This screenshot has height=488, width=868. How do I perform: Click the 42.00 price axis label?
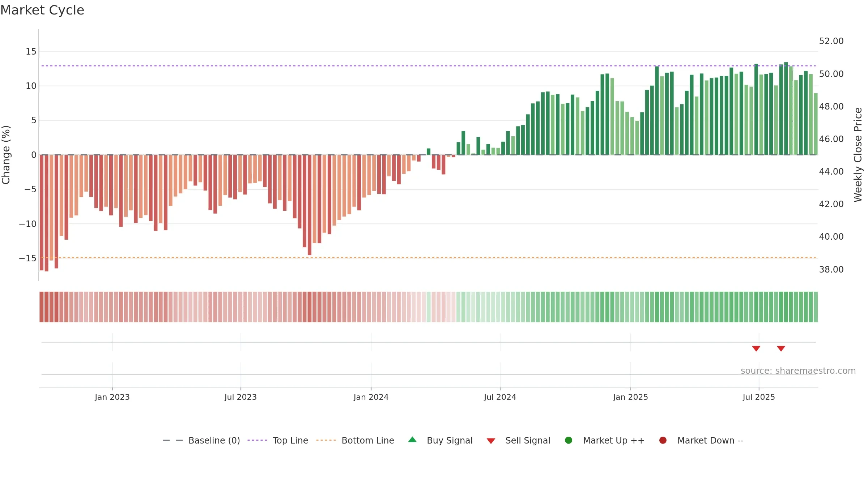831,204
